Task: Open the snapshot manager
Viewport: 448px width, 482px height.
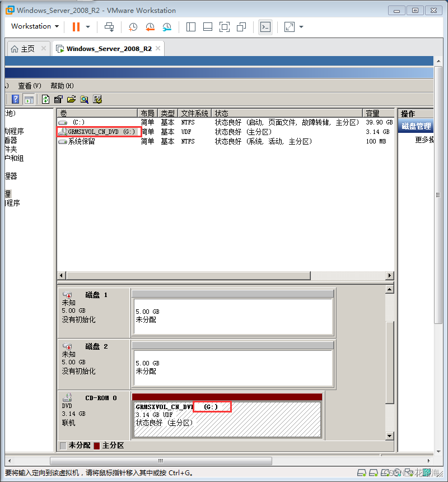Action: pos(167,27)
